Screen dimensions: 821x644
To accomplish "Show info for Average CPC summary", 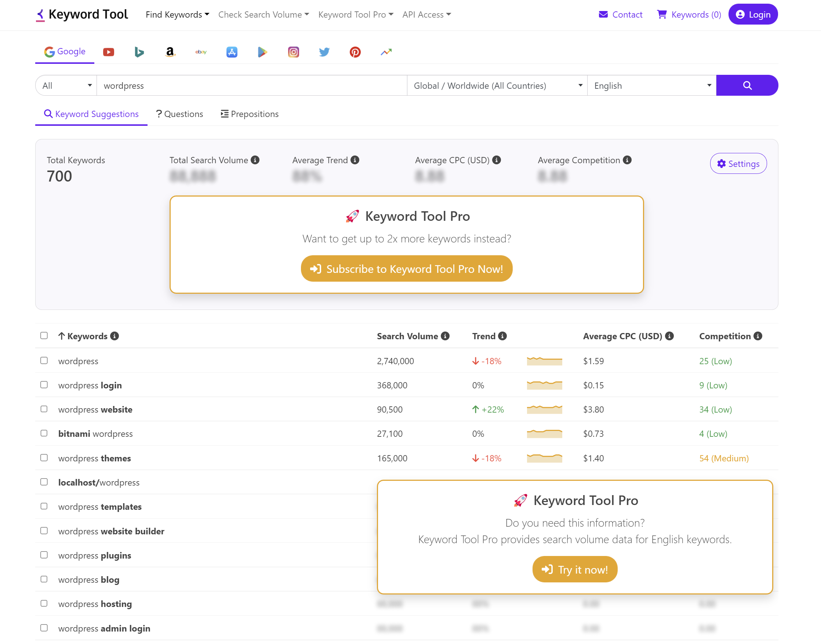I will [x=497, y=160].
